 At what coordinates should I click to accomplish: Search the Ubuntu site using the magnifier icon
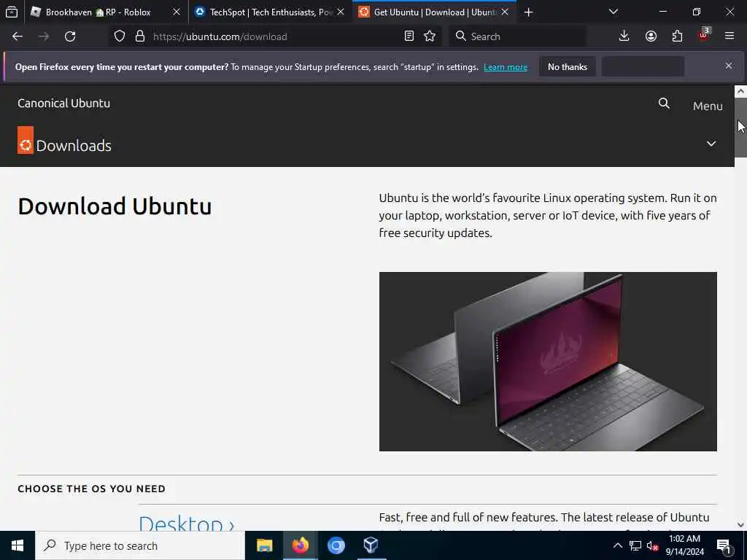pyautogui.click(x=664, y=104)
